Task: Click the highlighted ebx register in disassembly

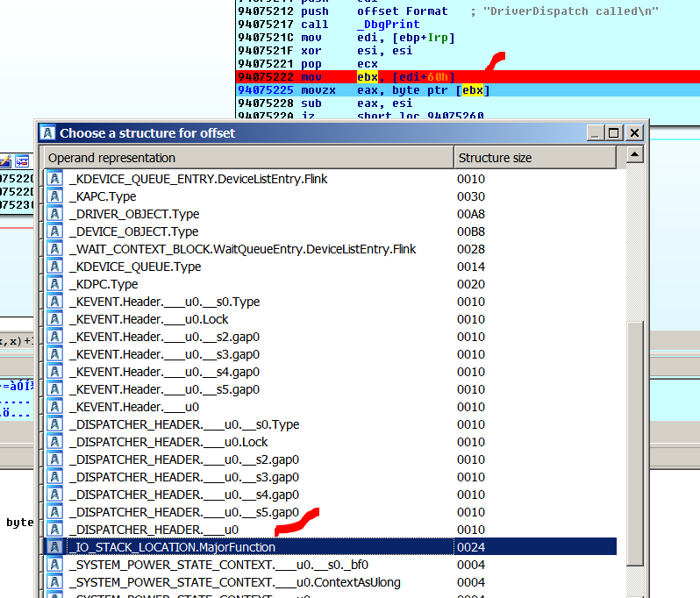Action: click(x=367, y=77)
